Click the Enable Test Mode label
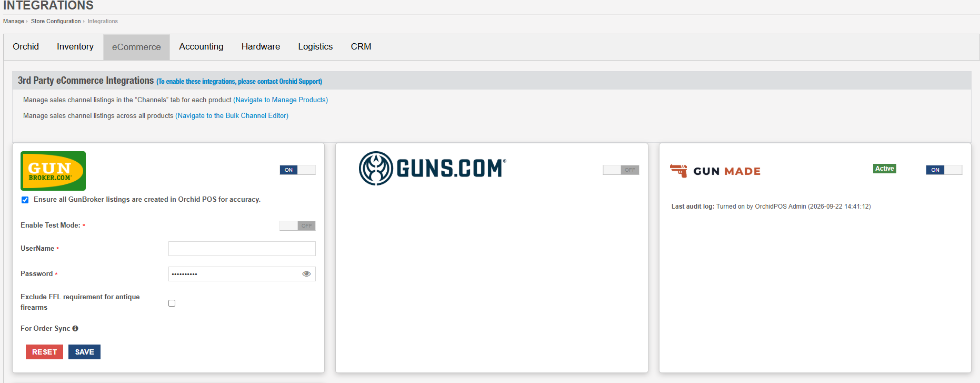The image size is (980, 383). tap(51, 225)
